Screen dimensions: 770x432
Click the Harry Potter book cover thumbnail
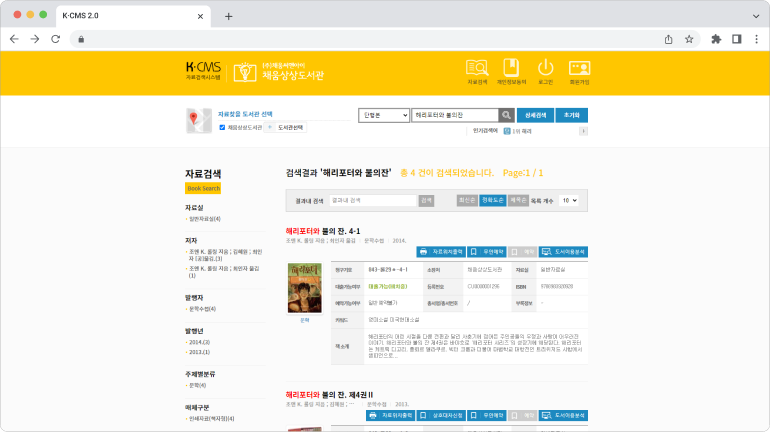304,288
